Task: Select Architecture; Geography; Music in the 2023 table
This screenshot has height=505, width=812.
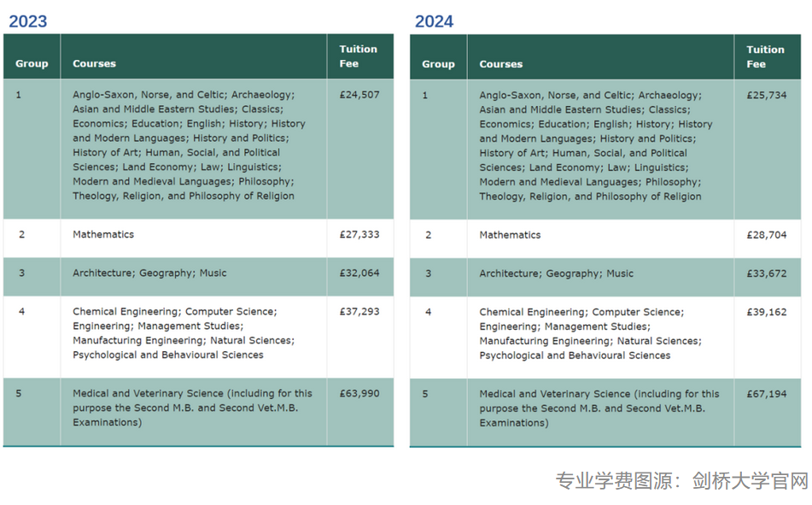Action: point(149,273)
